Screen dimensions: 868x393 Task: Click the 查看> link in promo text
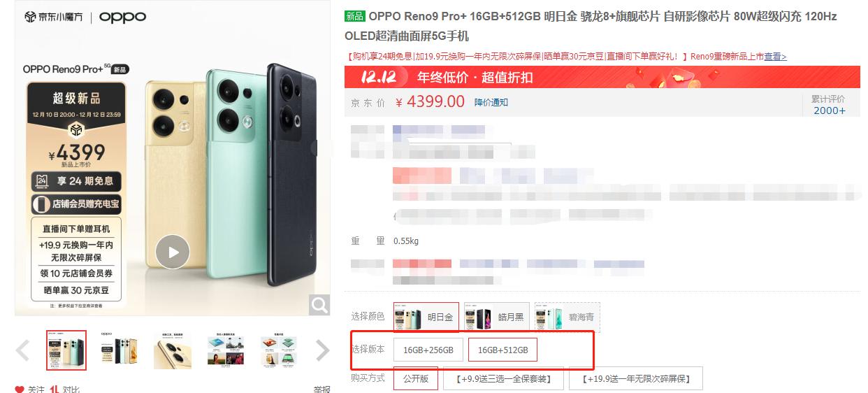click(775, 57)
